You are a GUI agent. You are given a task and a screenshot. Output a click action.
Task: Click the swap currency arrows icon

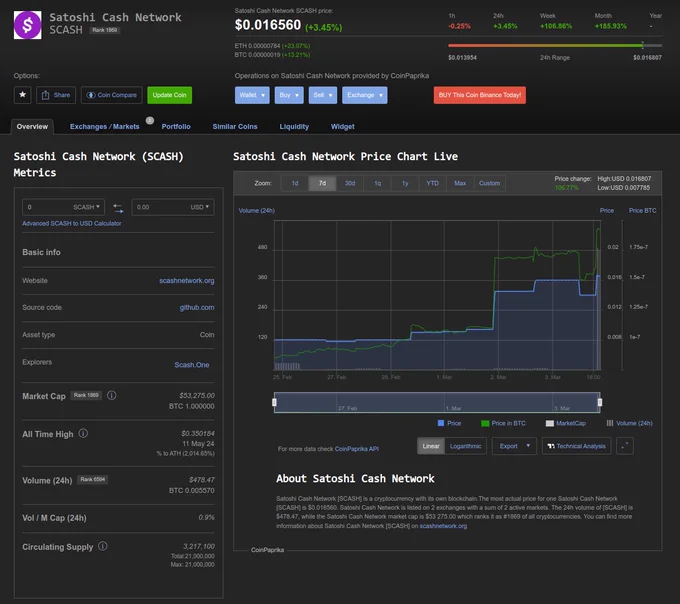118,208
